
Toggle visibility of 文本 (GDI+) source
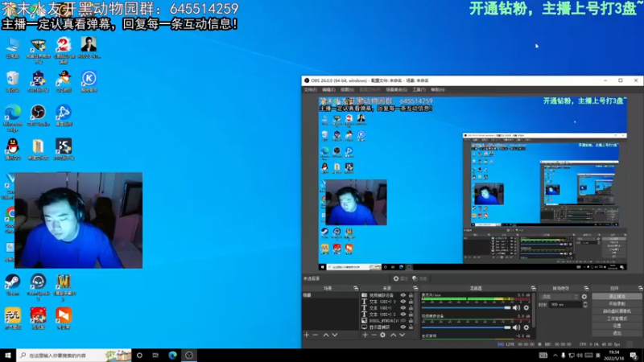coord(403,308)
